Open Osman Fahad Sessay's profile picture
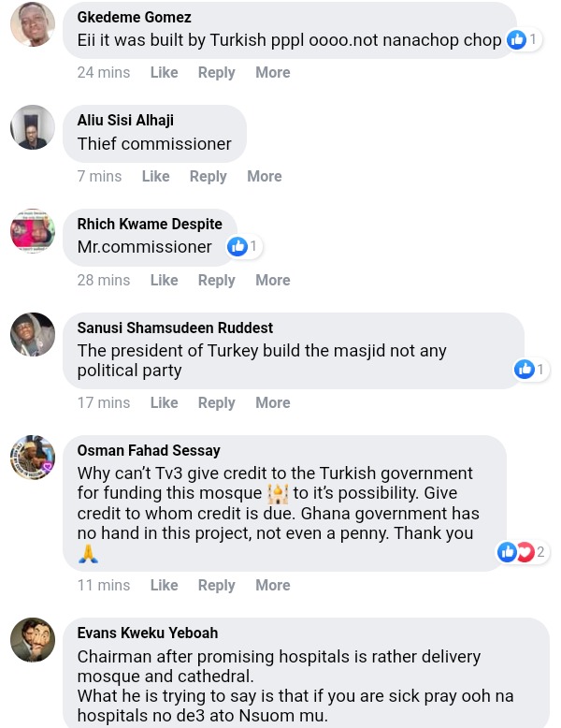The width and height of the screenshot is (561, 728). pyautogui.click(x=33, y=458)
